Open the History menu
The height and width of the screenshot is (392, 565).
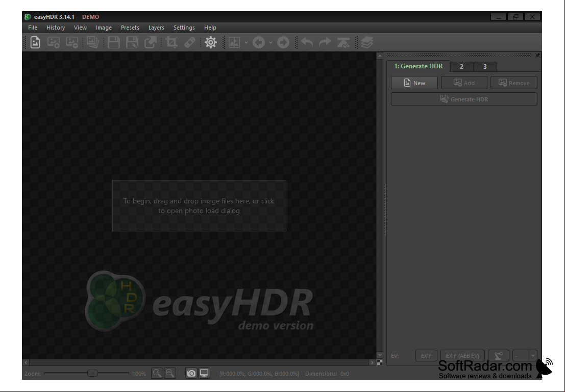click(56, 28)
